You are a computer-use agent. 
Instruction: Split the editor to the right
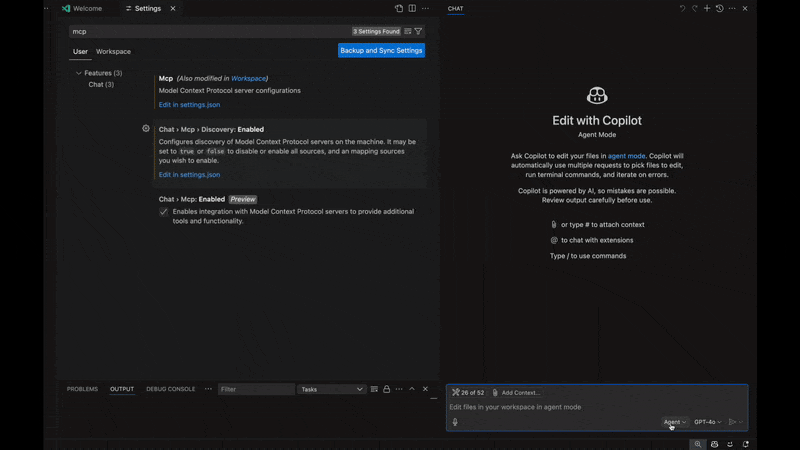(412, 8)
